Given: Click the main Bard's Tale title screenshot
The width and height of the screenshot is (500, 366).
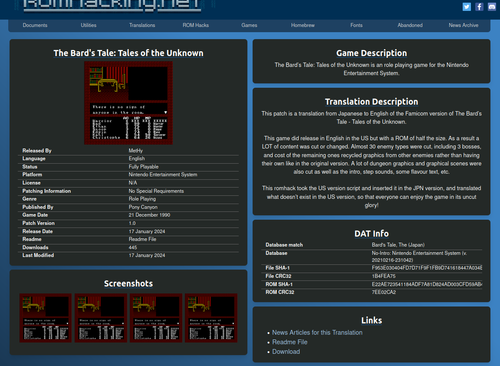Looking at the screenshot, I should (128, 103).
